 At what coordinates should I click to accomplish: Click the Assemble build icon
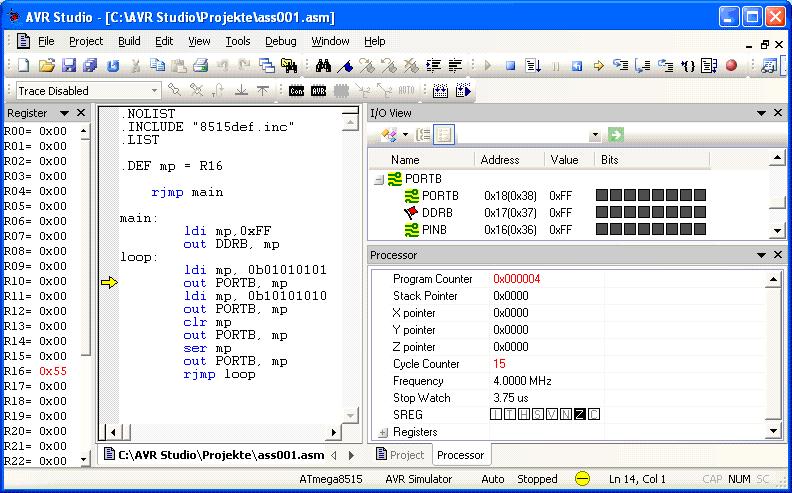pos(440,91)
